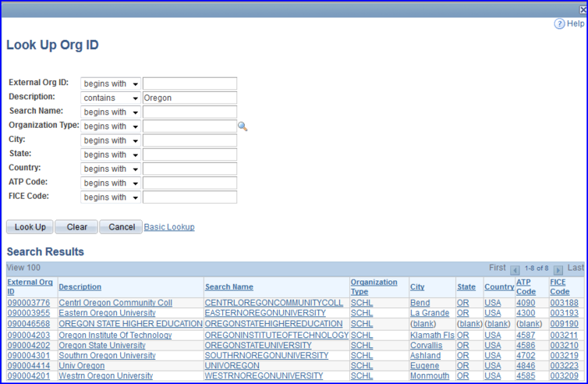The width and height of the screenshot is (588, 384).
Task: Show previous results with left arrow
Action: pos(515,269)
